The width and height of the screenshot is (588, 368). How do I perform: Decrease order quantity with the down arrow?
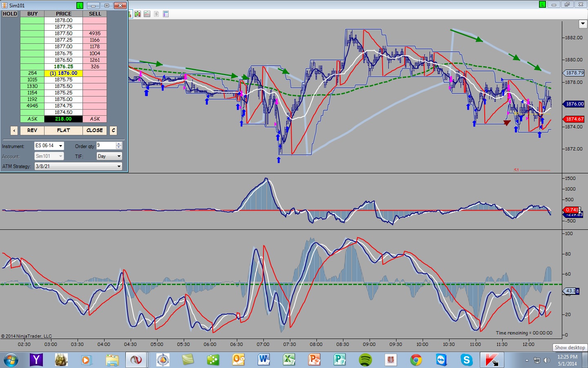pos(119,148)
